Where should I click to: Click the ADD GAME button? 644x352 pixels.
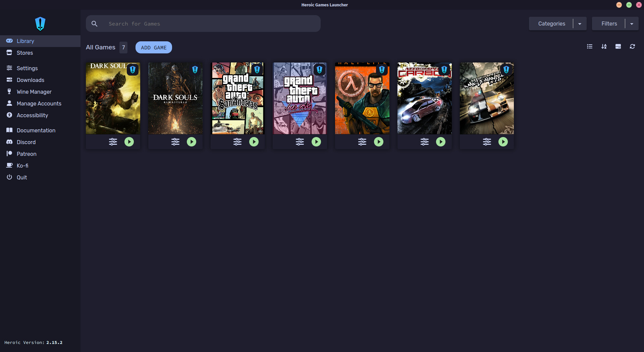[x=154, y=47]
